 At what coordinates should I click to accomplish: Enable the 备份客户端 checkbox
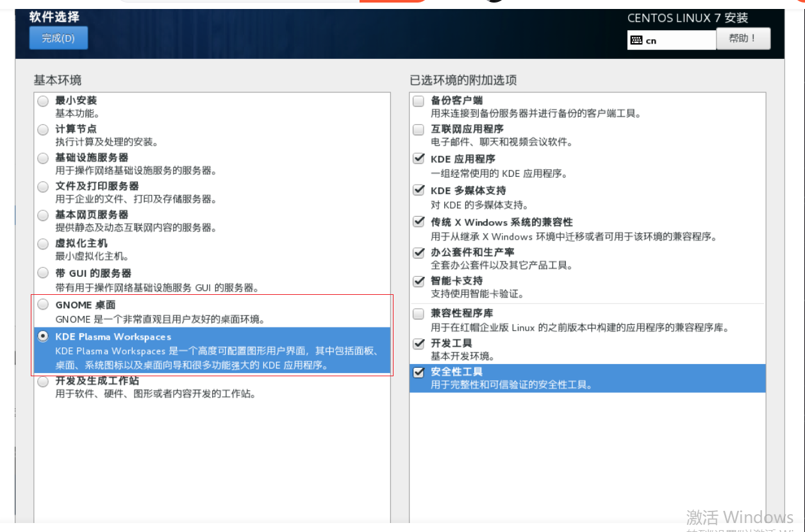tap(419, 101)
